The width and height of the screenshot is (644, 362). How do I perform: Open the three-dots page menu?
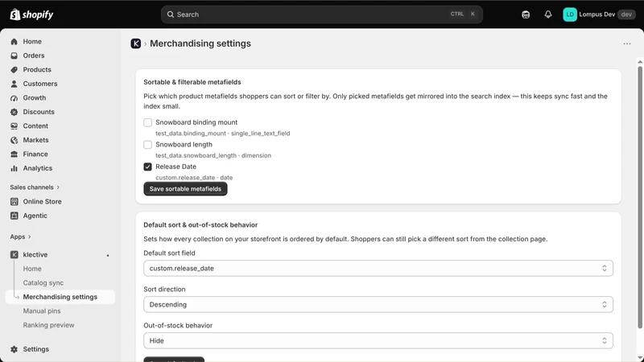click(x=627, y=43)
